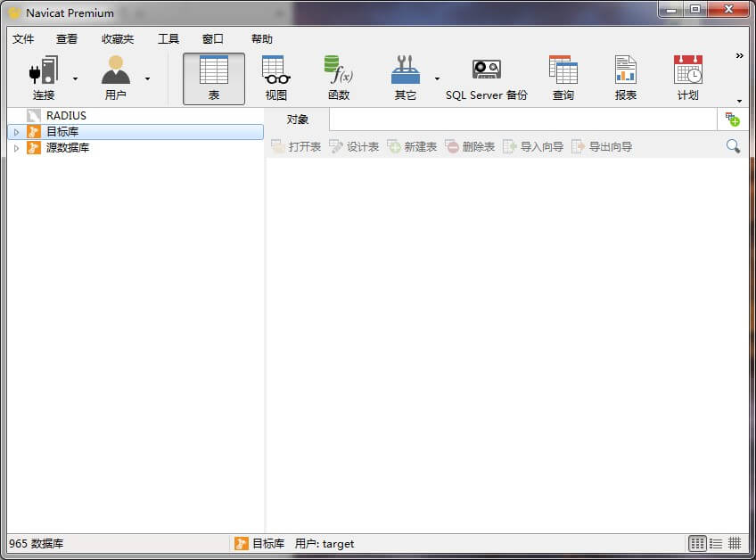Viewport: 756px width, 560px height.
Task: Switch to list view in status bar
Action: tap(716, 543)
